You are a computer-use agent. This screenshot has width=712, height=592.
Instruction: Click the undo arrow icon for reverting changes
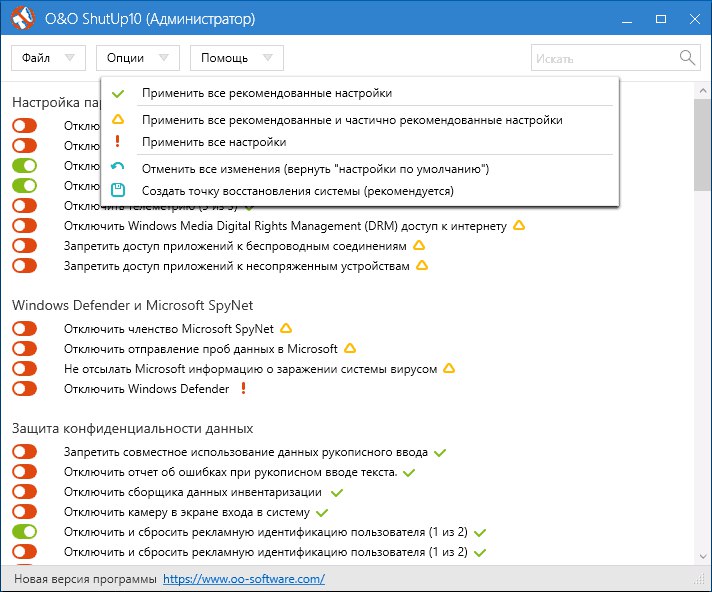click(118, 168)
